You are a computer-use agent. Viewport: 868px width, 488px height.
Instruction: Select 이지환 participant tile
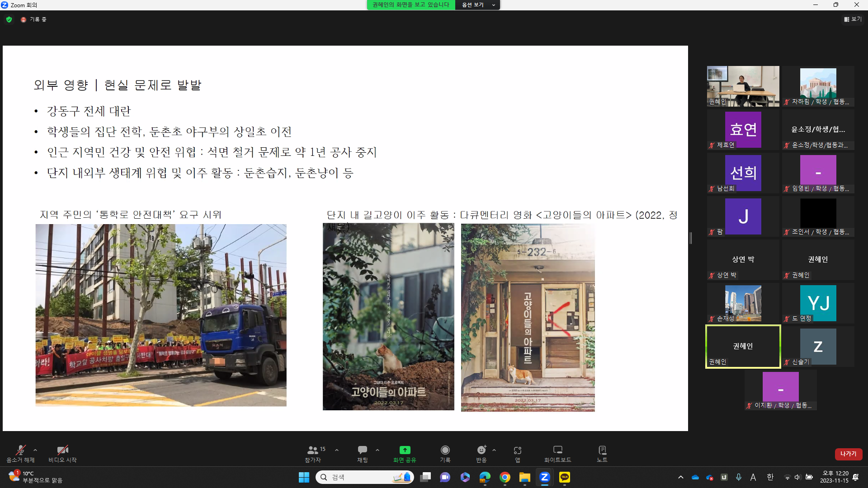click(781, 390)
